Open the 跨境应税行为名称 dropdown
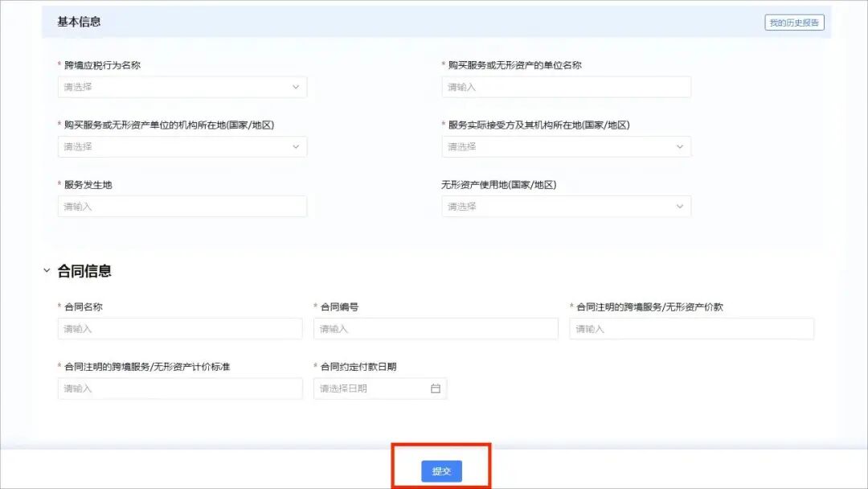The height and width of the screenshot is (489, 868). coord(173,87)
